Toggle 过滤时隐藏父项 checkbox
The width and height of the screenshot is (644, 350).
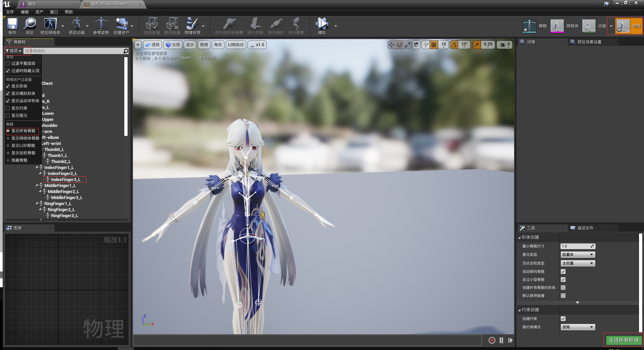8,71
